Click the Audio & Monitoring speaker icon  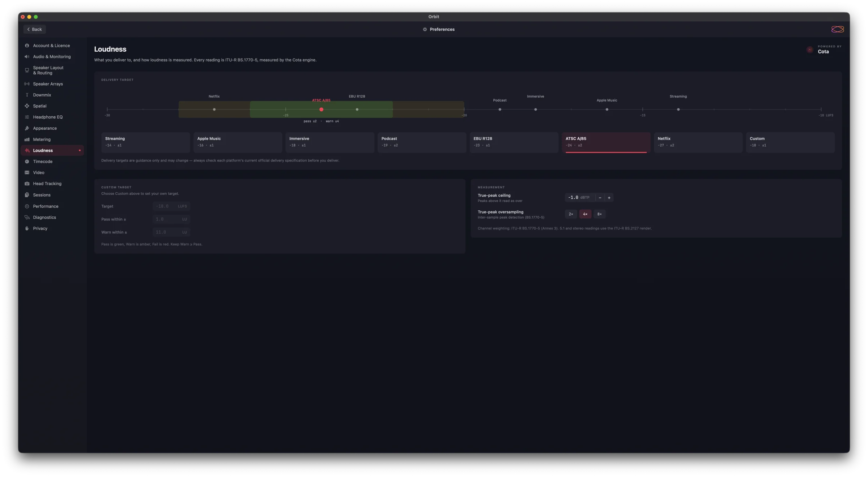(27, 57)
